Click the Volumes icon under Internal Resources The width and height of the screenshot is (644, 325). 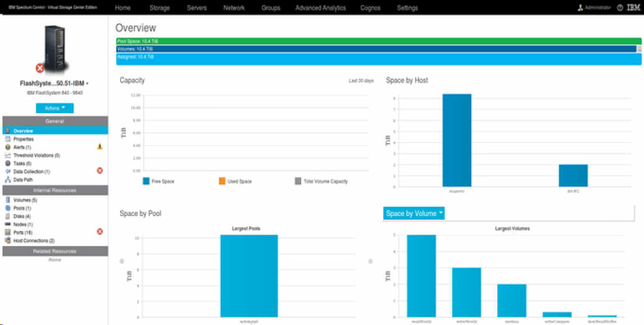tap(7, 200)
